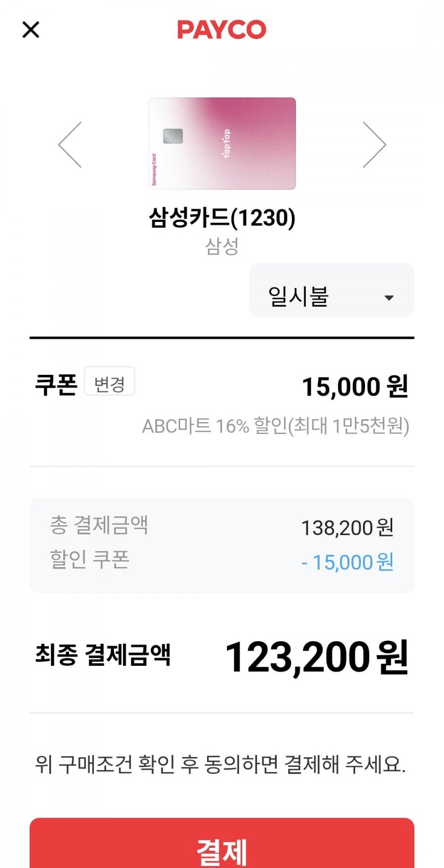Tap the 쿠폰 section heading
This screenshot has height=868, width=444.
(x=56, y=384)
